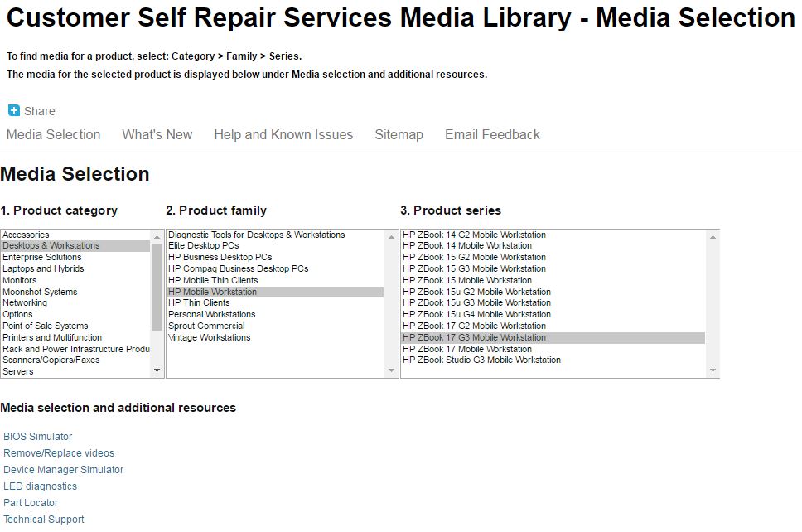Select Networking category
Viewport: 802px width, 532px height.
pyautogui.click(x=75, y=302)
